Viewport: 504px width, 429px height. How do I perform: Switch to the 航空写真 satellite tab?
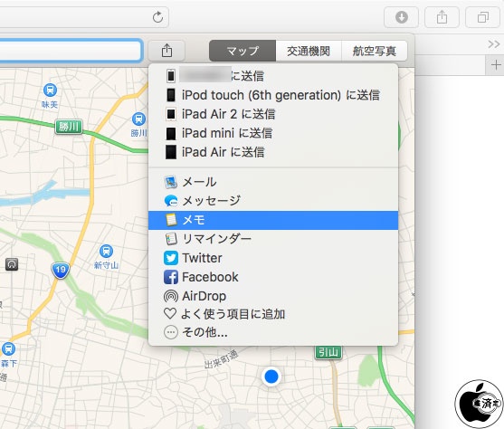tap(374, 51)
